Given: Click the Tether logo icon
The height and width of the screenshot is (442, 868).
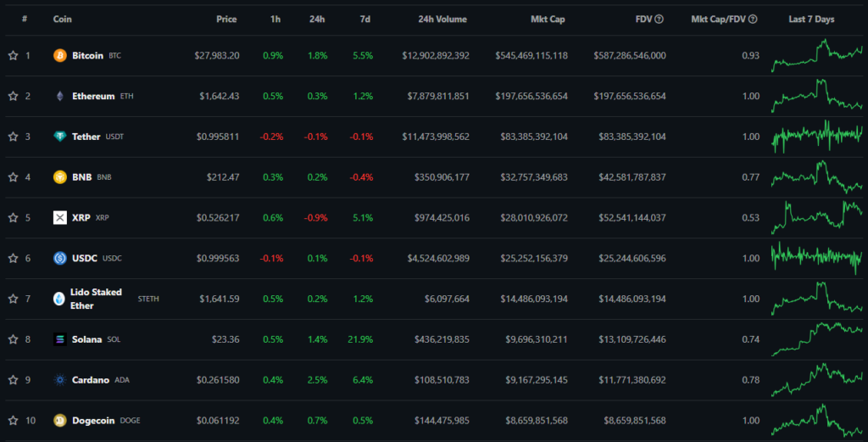Looking at the screenshot, I should [x=60, y=137].
